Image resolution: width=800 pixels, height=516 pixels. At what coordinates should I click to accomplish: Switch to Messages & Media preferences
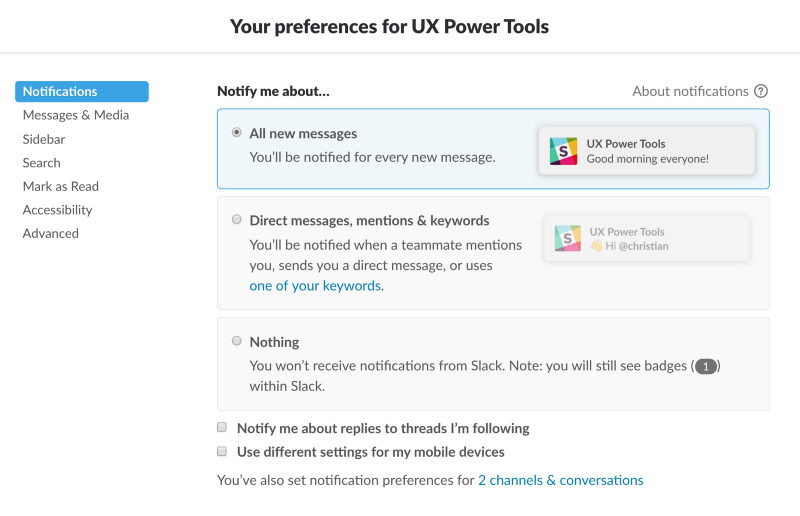pyautogui.click(x=76, y=115)
